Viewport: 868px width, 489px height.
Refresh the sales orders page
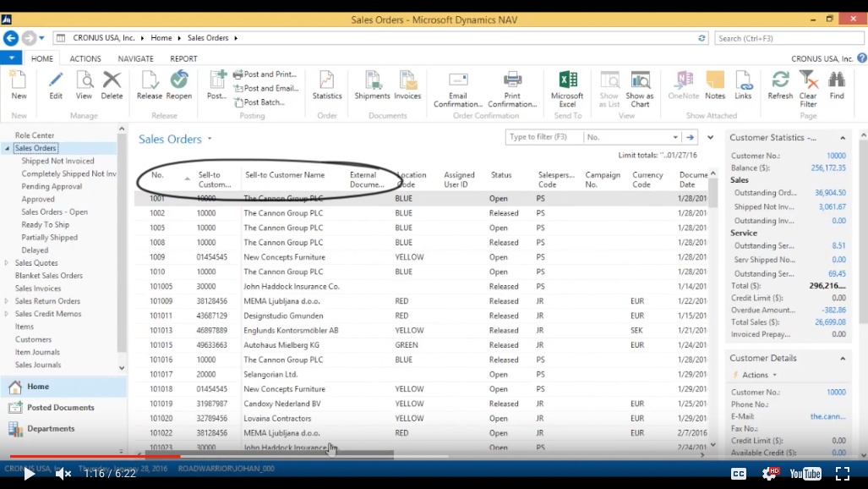(780, 85)
